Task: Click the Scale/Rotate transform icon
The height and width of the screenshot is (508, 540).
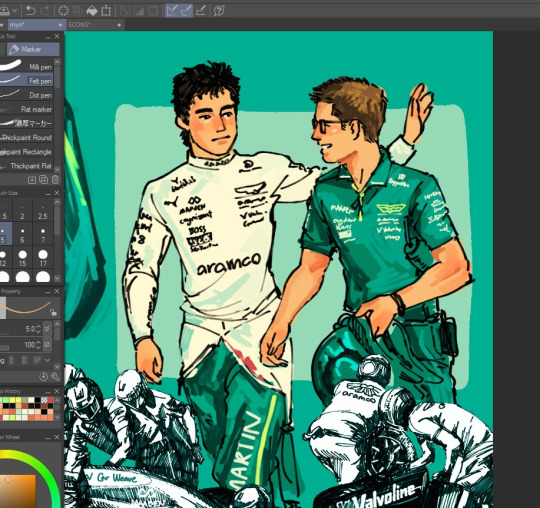Action: (x=106, y=11)
